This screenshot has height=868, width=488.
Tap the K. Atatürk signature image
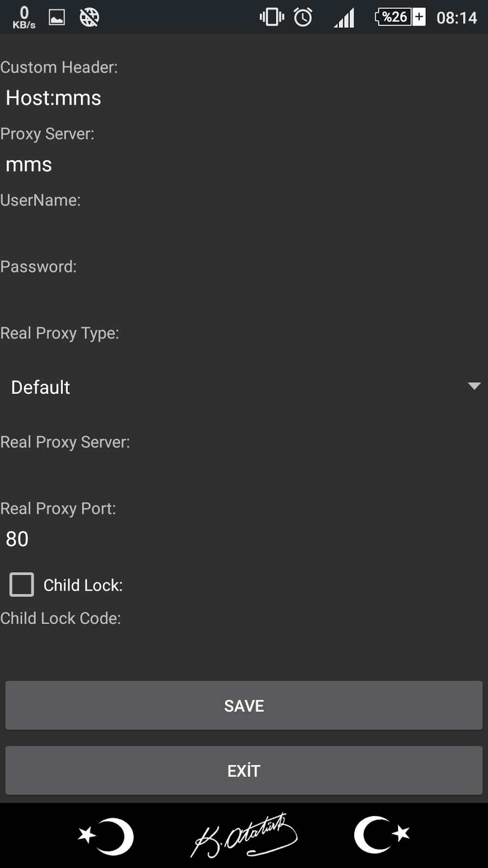[x=244, y=835]
